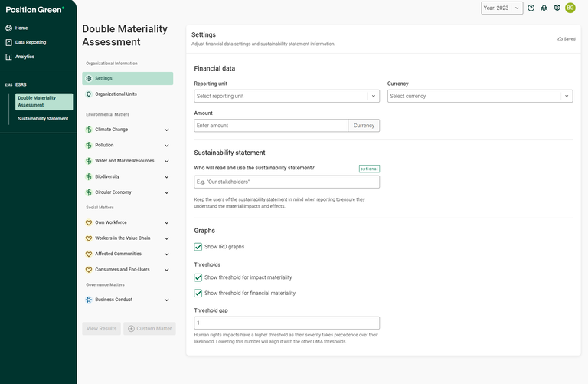This screenshot has width=588, height=384.
Task: Open the Year 2023 dropdown
Action: [x=501, y=8]
